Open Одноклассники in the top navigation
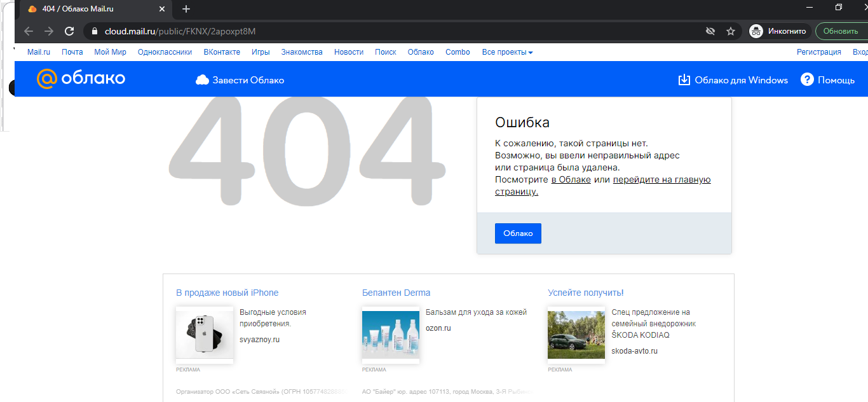The height and width of the screenshot is (402, 868). coord(165,52)
